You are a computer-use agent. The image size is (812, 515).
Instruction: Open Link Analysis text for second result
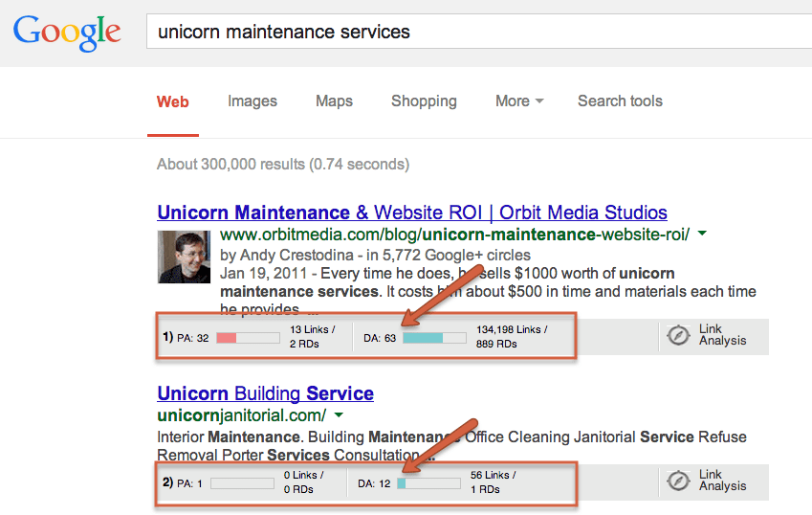click(x=722, y=481)
